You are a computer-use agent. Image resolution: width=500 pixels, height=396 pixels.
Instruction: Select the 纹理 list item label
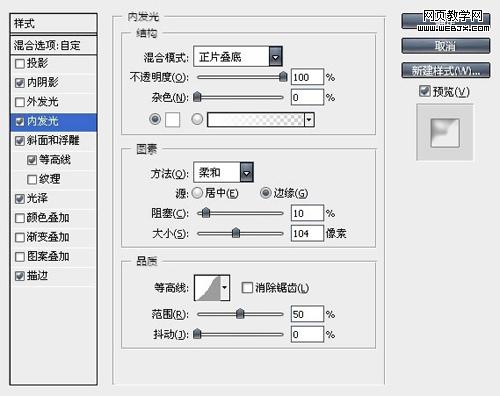tap(50, 179)
